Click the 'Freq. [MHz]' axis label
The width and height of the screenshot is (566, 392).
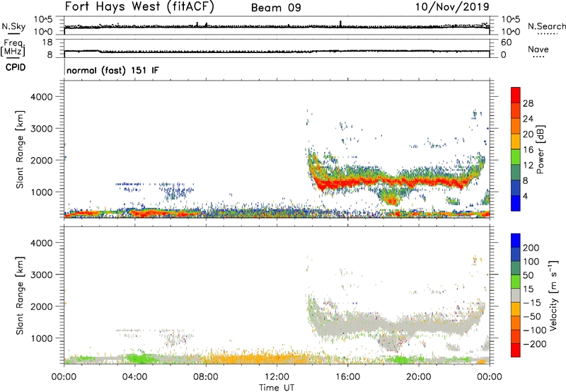[13, 47]
